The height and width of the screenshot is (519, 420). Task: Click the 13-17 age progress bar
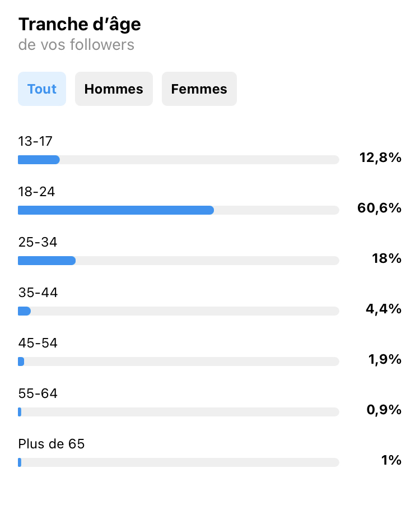[179, 160]
